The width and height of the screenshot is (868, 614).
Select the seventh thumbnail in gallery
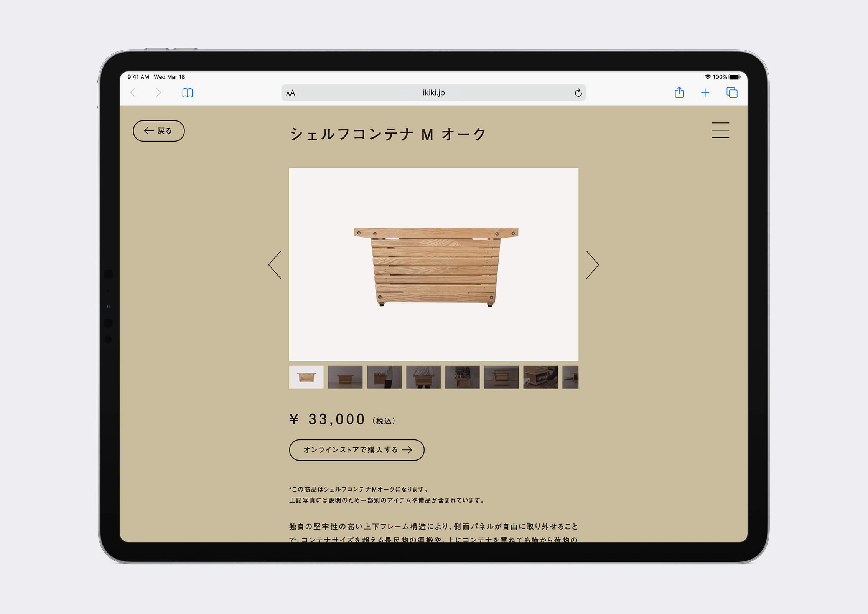[540, 377]
